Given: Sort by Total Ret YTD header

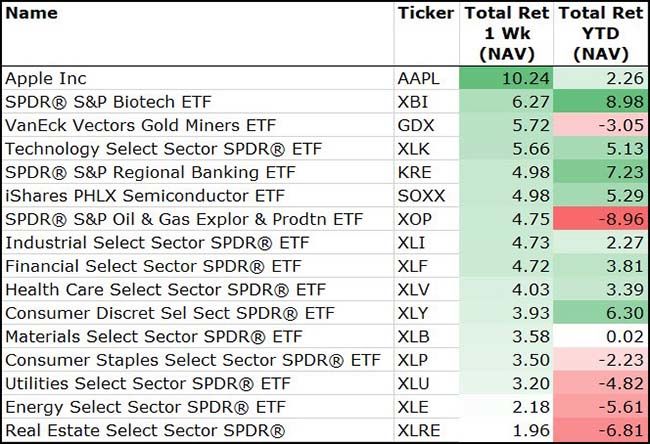Looking at the screenshot, I should tap(599, 33).
